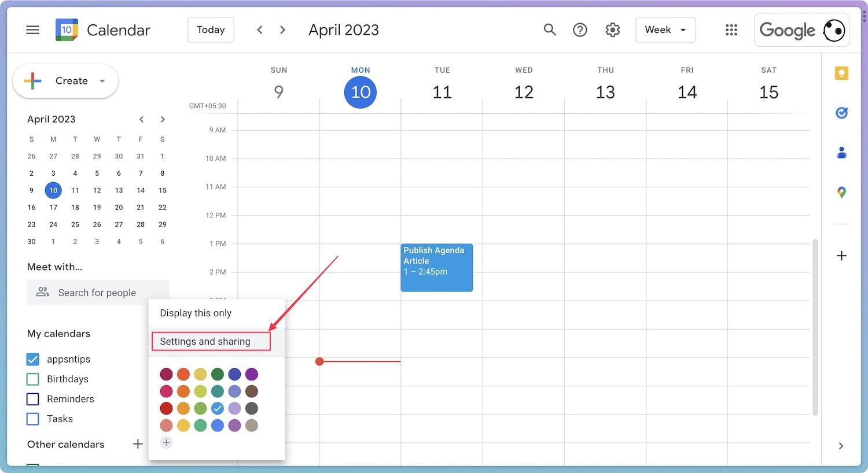
Task: Enable the Birthdays calendar checkbox
Action: [33, 379]
